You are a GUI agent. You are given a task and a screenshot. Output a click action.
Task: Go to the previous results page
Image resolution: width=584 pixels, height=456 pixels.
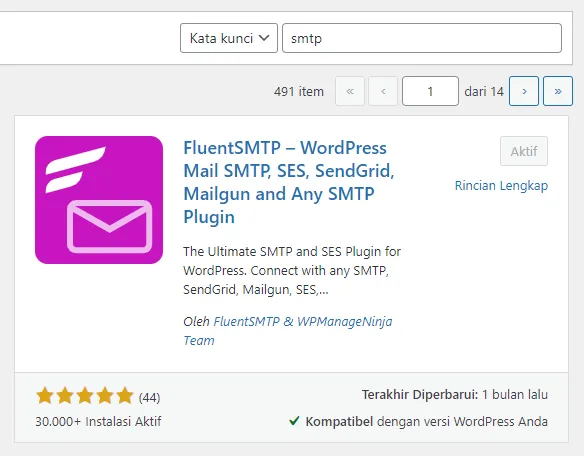[x=383, y=91]
